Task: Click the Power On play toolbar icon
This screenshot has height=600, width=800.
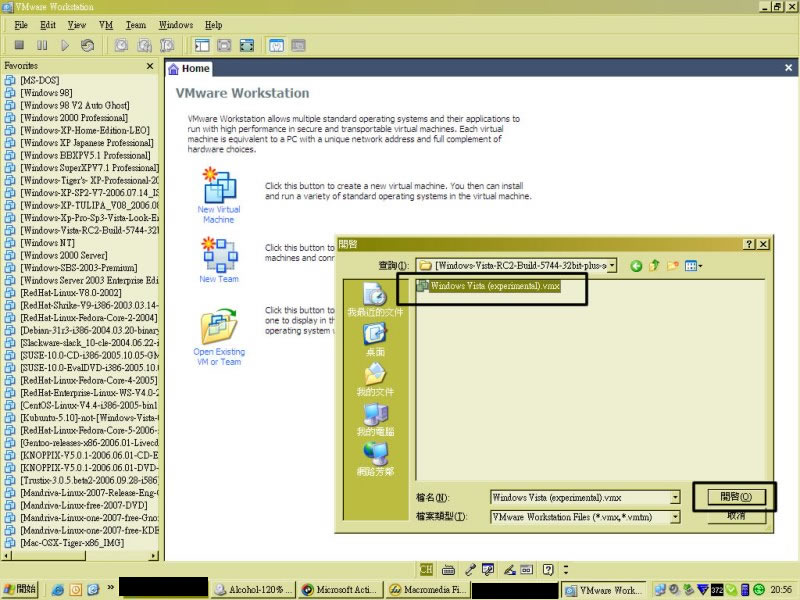Action: click(65, 45)
